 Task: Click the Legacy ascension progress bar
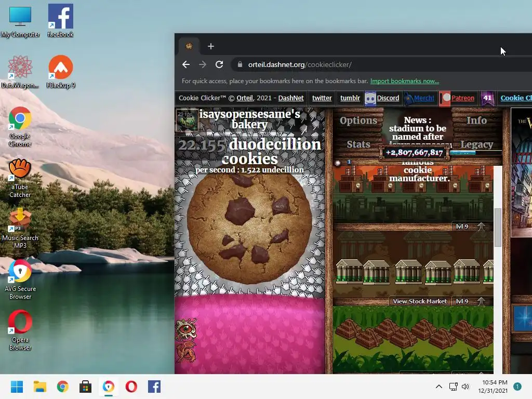point(476,153)
